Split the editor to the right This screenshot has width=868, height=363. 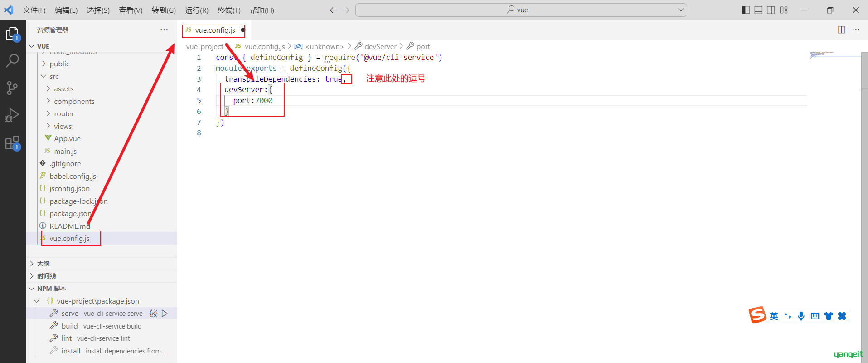pos(841,30)
